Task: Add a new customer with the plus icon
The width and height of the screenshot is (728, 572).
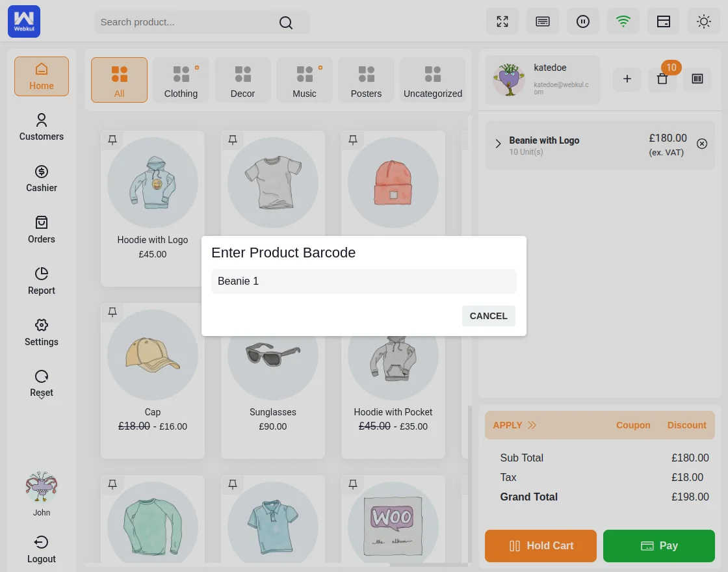Action: point(627,79)
